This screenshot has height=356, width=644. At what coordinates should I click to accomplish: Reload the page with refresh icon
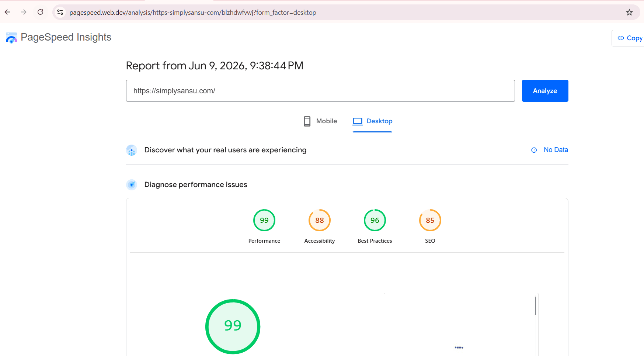tap(41, 12)
